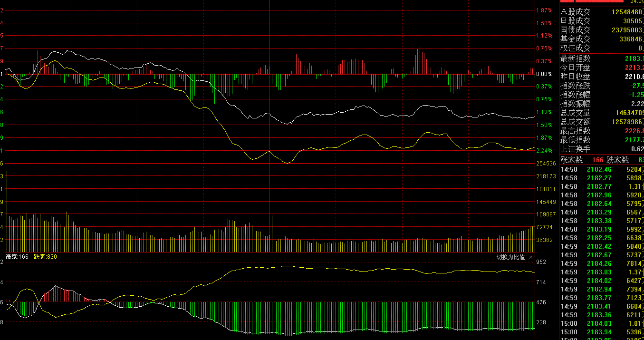Select the 36362 volume axis label
644x340 pixels.
click(x=545, y=240)
